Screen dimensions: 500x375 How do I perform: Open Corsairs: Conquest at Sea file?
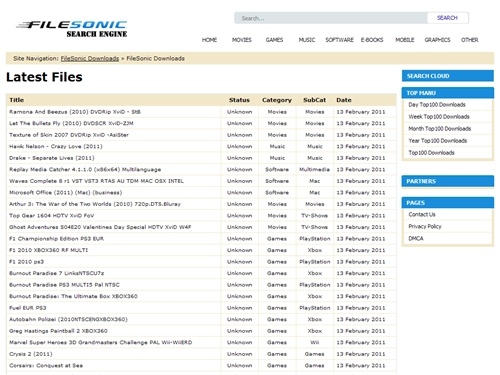click(x=46, y=365)
